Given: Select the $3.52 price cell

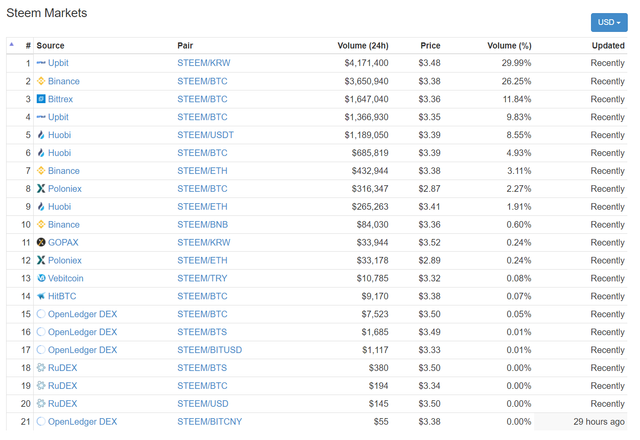Looking at the screenshot, I should coord(429,242).
